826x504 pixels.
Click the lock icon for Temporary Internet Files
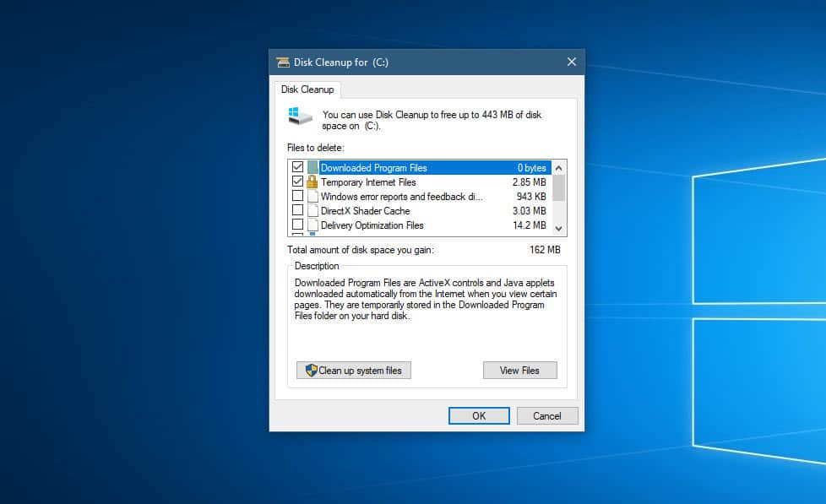tap(312, 182)
